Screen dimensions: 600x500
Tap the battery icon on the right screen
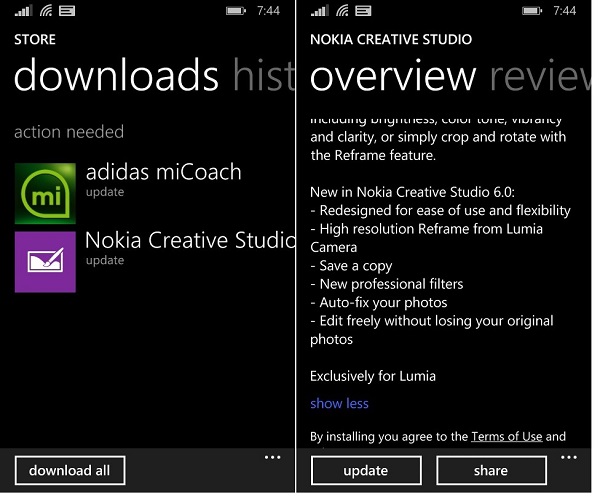[532, 11]
